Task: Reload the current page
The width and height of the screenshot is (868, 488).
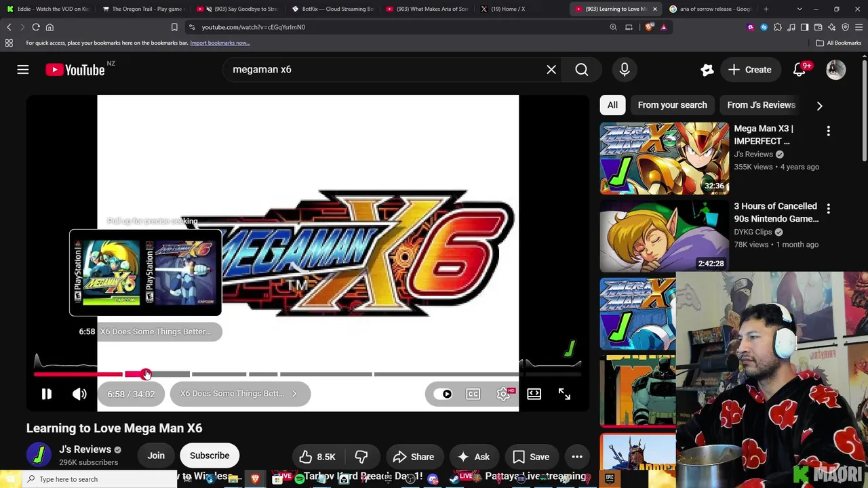Action: pos(36,27)
